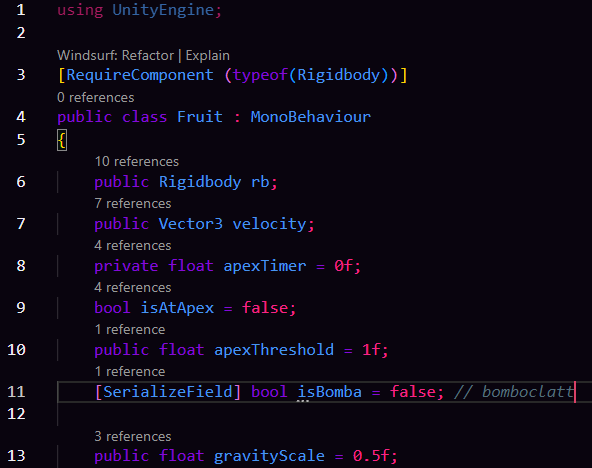The image size is (592, 468).
Task: Click 'float' keyword on line 13
Action: pos(182,456)
